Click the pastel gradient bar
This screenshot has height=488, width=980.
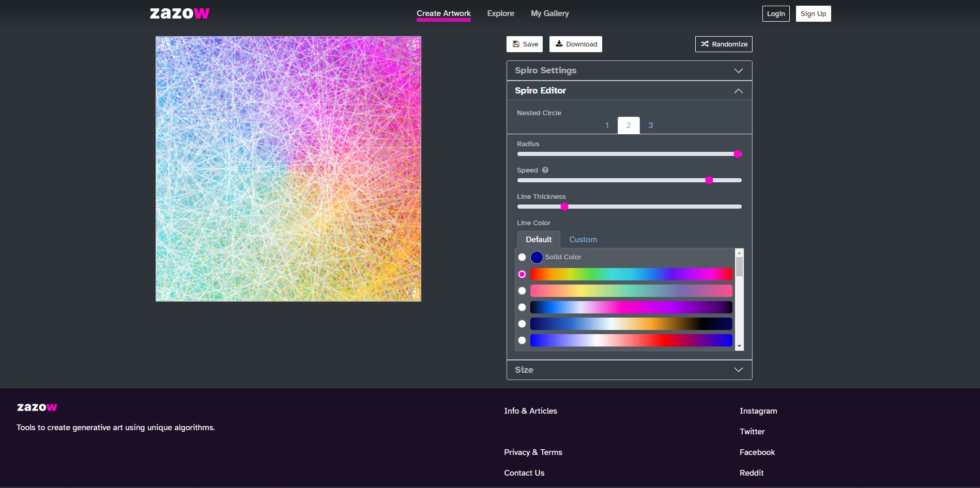pyautogui.click(x=631, y=291)
